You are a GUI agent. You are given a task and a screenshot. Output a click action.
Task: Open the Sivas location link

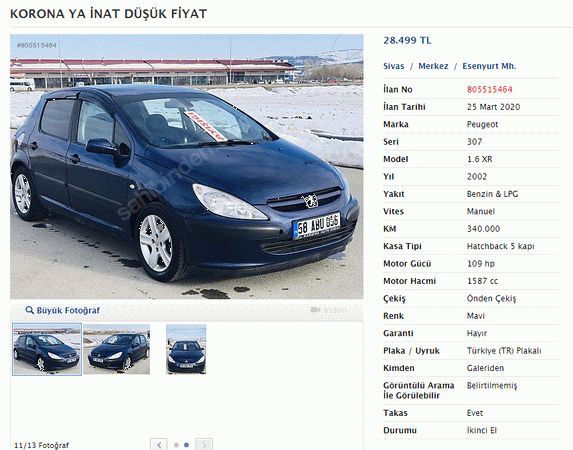(x=394, y=66)
